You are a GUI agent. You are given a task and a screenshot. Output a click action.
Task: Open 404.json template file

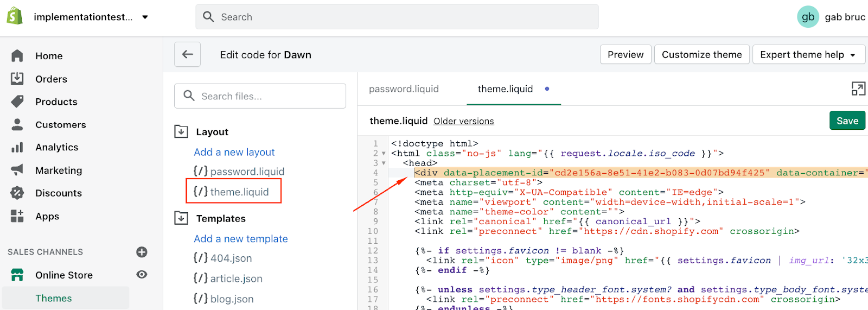click(223, 258)
